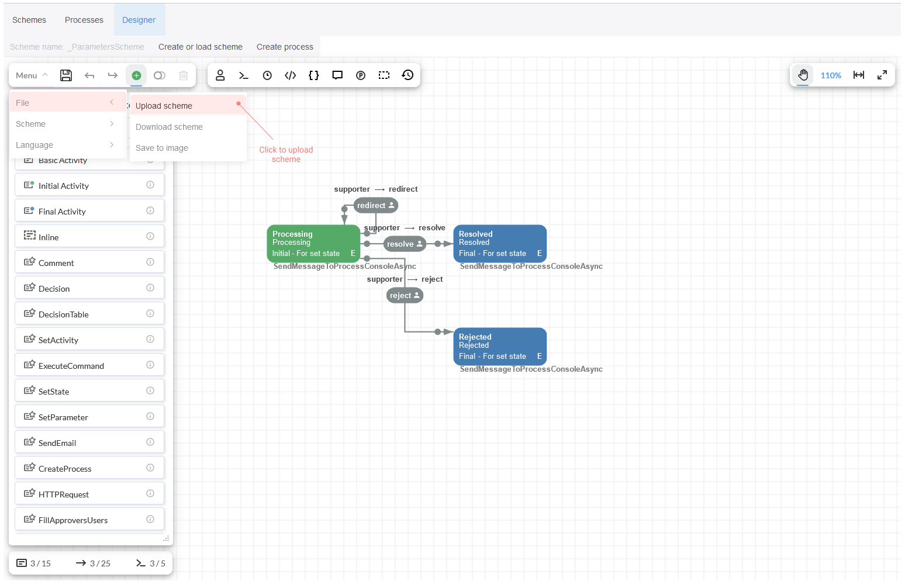
Task: Select CreateProcess element
Action: click(x=89, y=468)
